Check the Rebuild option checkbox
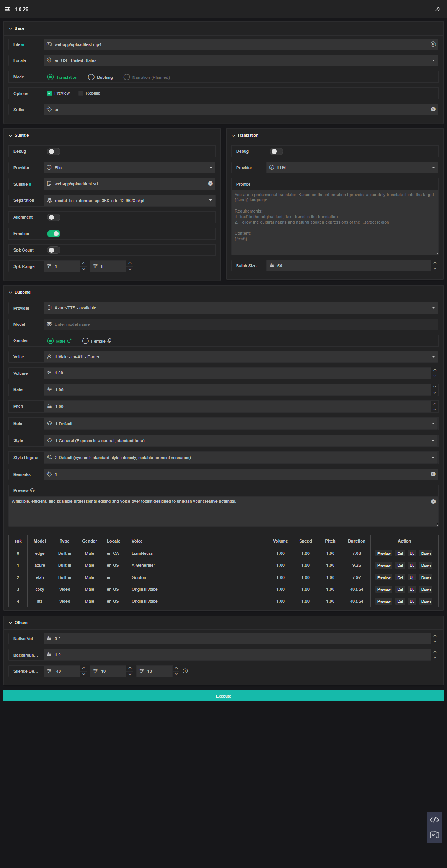 [x=81, y=93]
